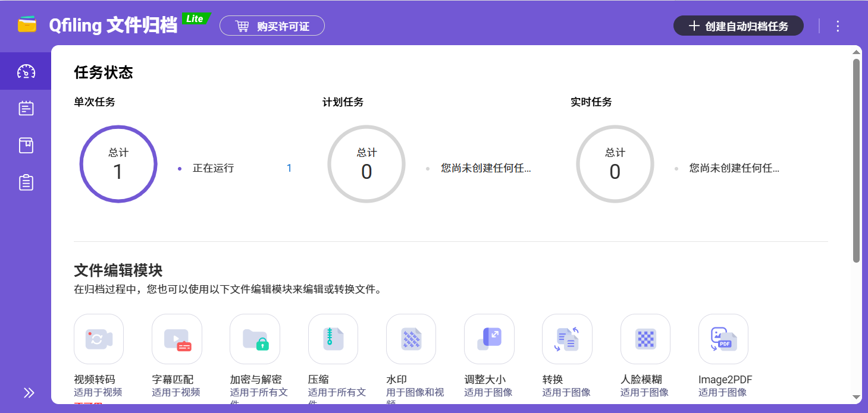Click the 人脸模糊 label text

641,380
